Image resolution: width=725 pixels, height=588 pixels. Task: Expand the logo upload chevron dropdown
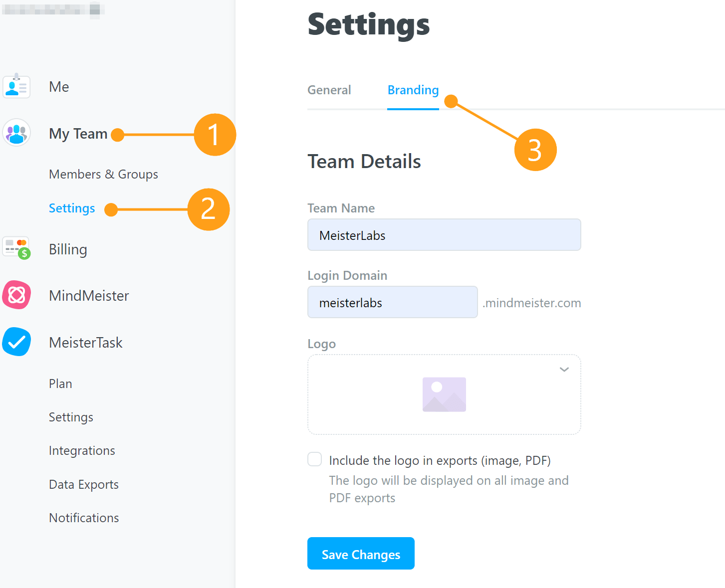(564, 370)
